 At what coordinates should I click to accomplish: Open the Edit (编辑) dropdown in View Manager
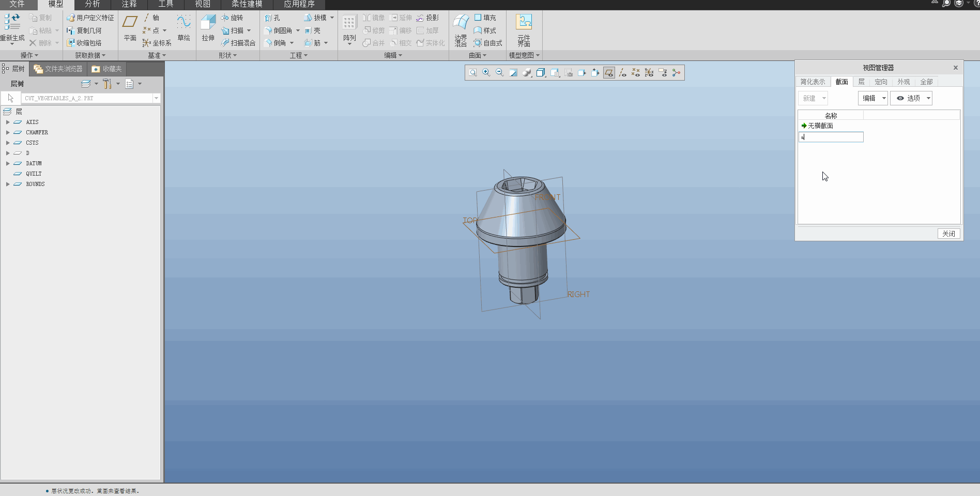click(872, 98)
